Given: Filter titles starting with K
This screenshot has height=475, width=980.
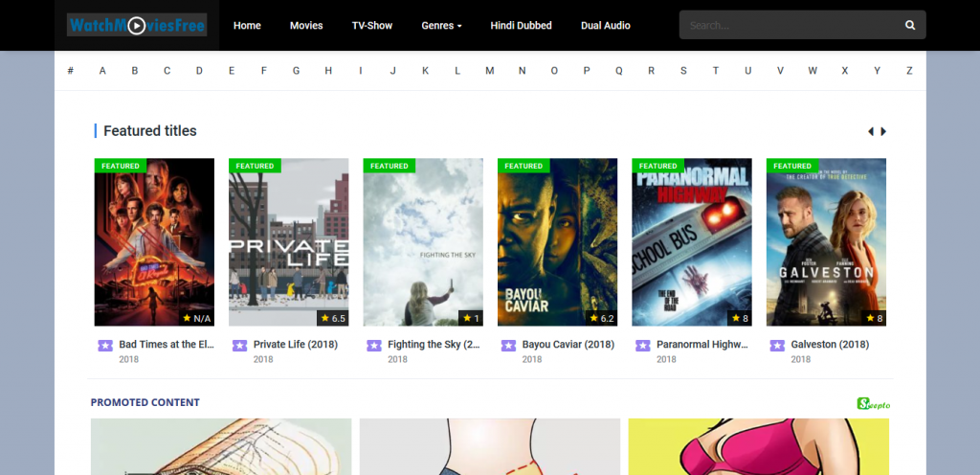Looking at the screenshot, I should pos(425,71).
